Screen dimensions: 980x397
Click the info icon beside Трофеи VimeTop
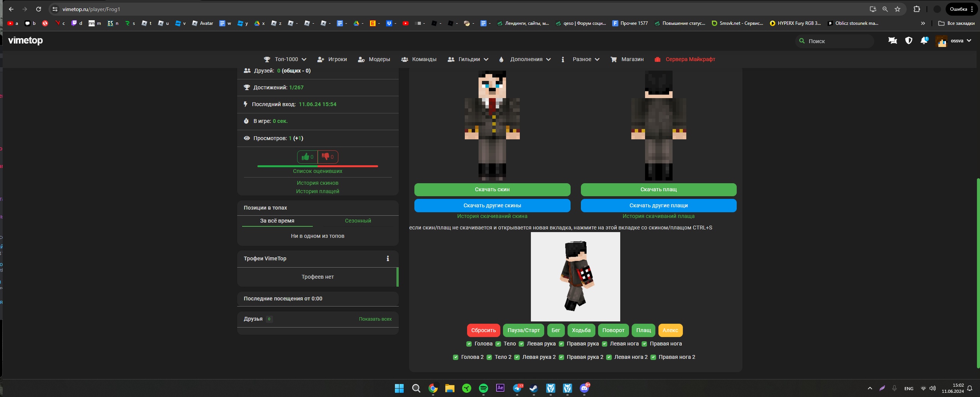click(388, 259)
